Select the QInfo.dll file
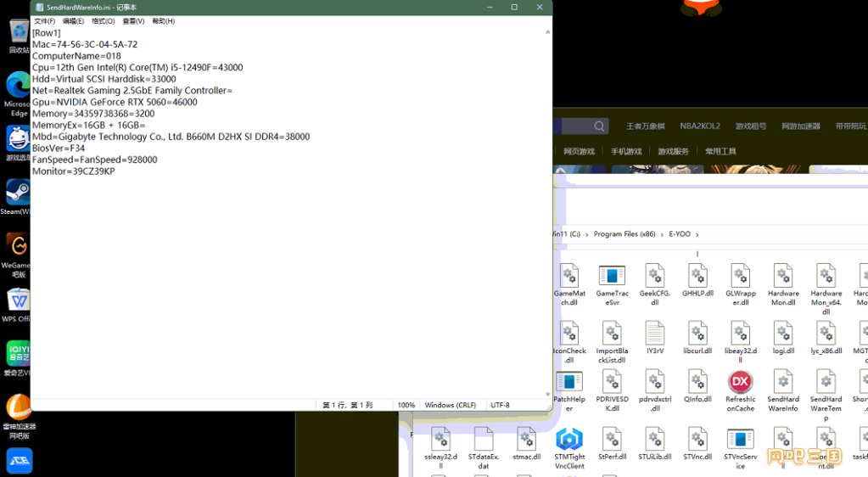Screen dimensions: 868x477 (x=697, y=387)
